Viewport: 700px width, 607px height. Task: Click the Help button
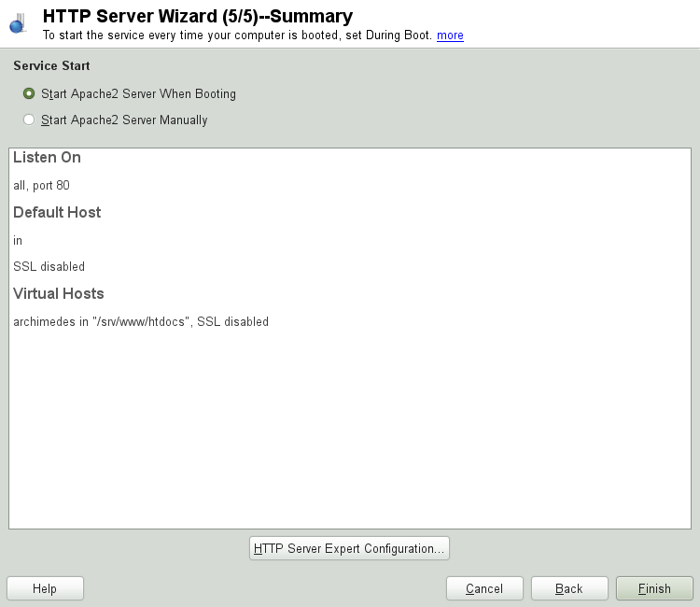pos(45,588)
